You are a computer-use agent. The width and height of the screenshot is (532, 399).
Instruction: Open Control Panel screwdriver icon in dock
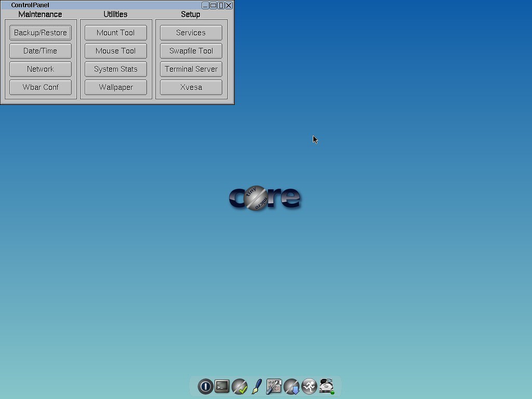[x=274, y=386]
